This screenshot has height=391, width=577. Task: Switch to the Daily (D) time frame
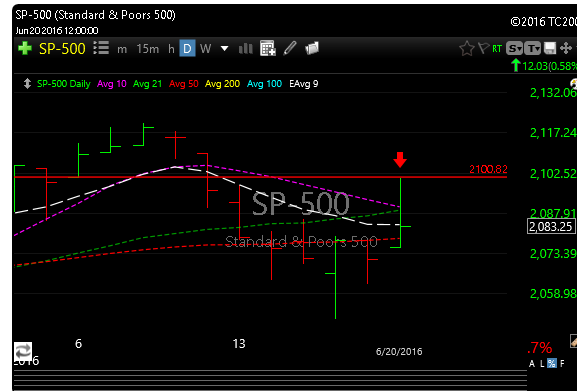tap(187, 49)
